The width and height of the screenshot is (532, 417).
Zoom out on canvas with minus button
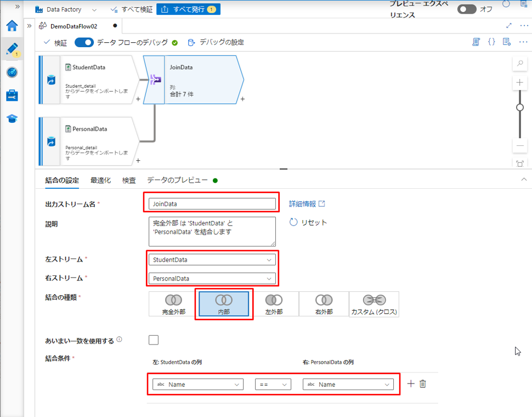520,146
